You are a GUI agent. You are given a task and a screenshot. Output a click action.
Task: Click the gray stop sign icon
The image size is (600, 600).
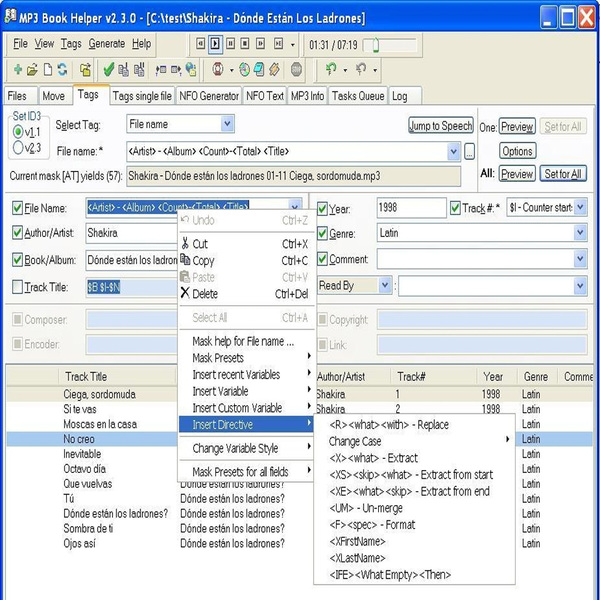(296, 70)
